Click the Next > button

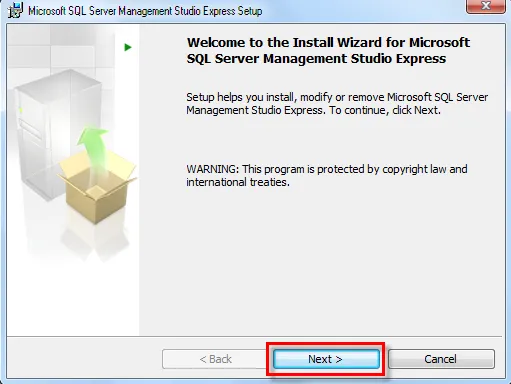click(326, 359)
